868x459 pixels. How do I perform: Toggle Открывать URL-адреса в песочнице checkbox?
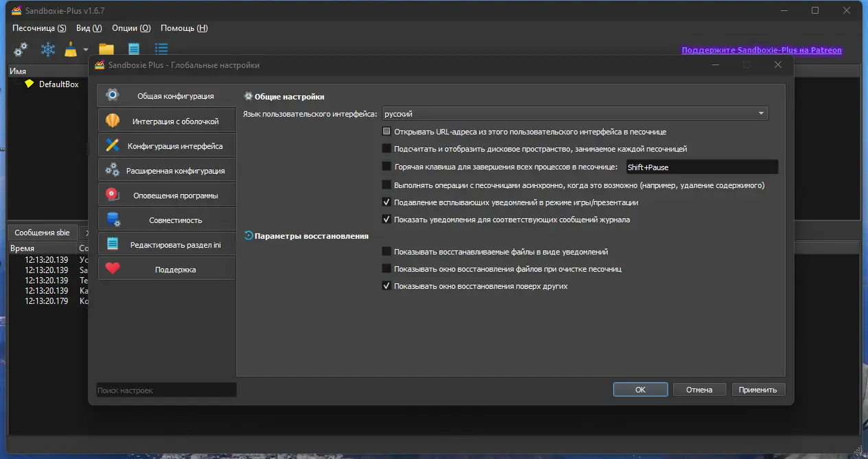(x=387, y=131)
